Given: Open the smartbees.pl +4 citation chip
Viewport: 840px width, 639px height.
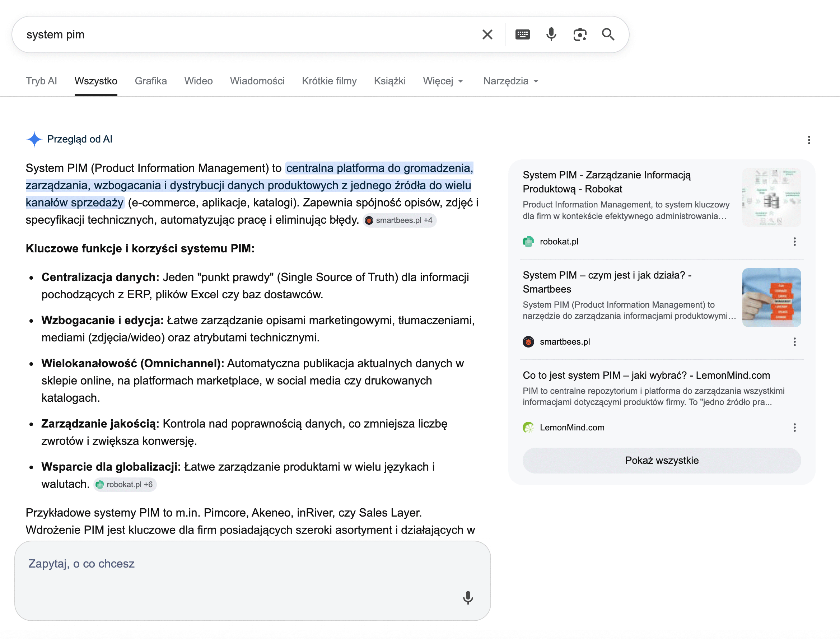Looking at the screenshot, I should [399, 220].
